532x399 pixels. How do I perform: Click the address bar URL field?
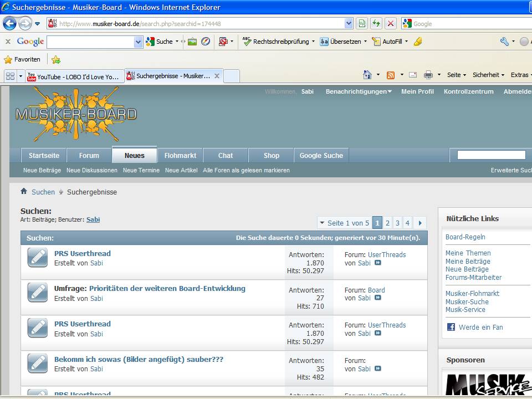[201, 24]
